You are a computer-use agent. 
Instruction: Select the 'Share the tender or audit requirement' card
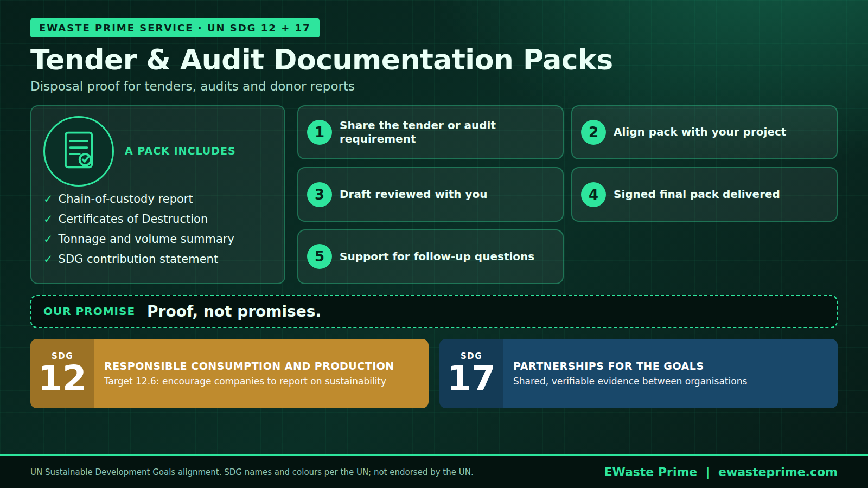tap(430, 132)
